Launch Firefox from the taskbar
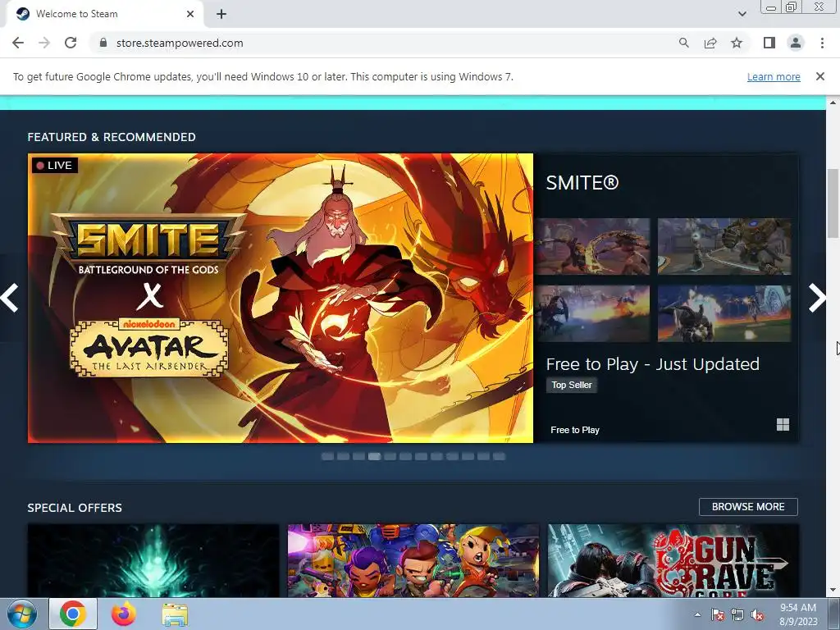The width and height of the screenshot is (840, 630). pyautogui.click(x=124, y=614)
